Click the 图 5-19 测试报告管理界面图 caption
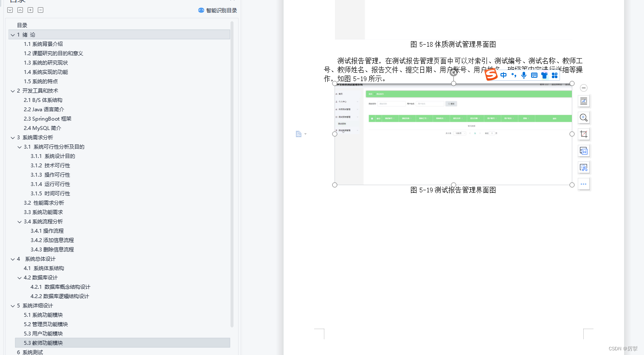This screenshot has width=644, height=355. click(453, 190)
